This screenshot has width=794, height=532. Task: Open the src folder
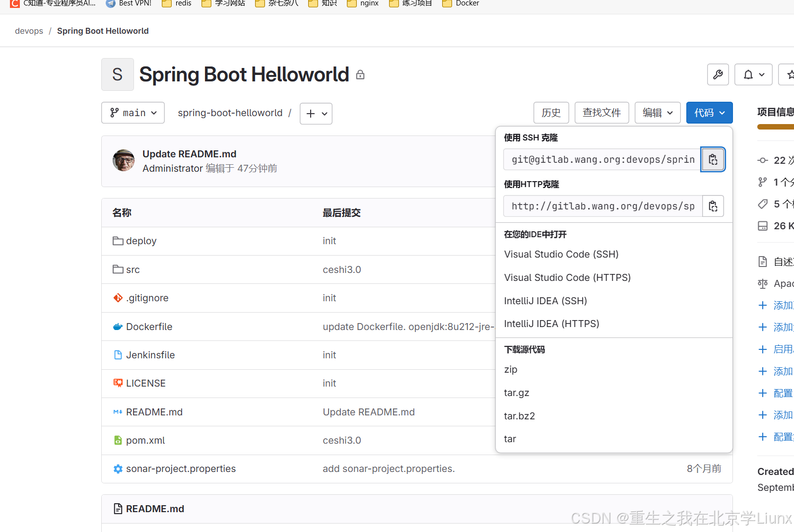[x=132, y=269]
